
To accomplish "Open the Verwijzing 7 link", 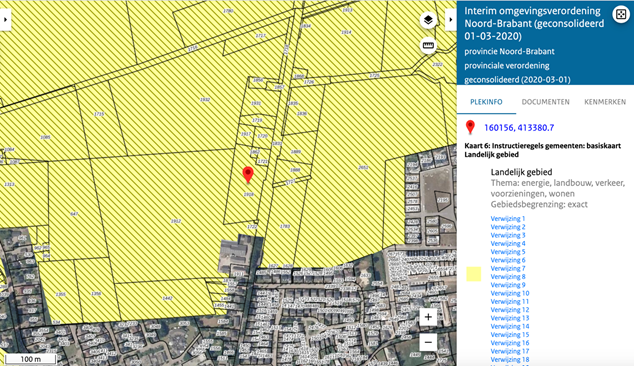I will point(508,268).
